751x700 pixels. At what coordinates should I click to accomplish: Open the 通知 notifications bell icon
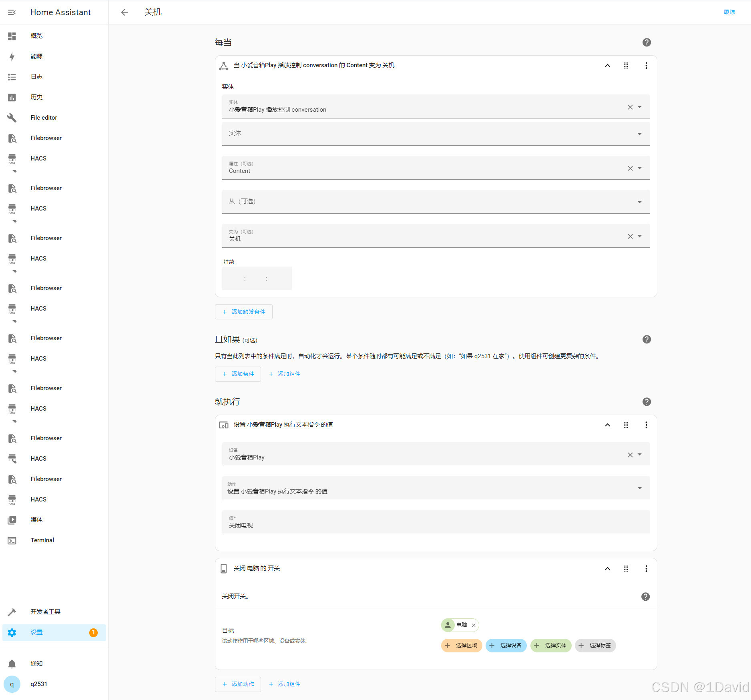pos(12,664)
